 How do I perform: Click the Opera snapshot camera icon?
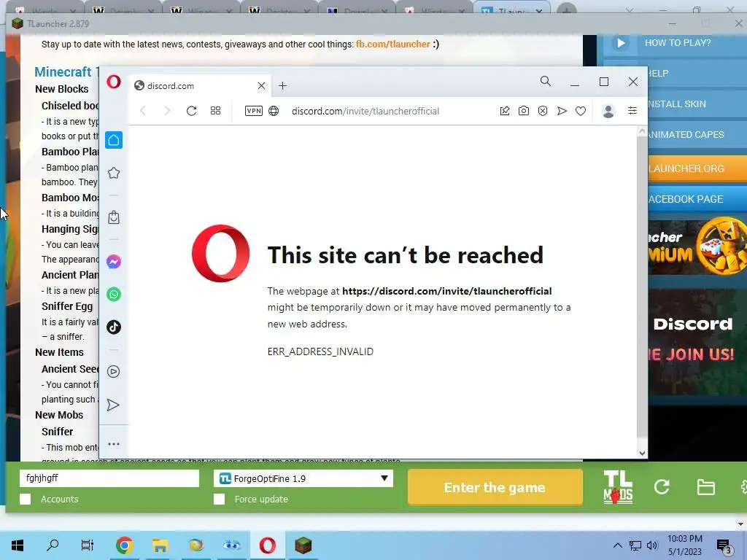(x=524, y=111)
